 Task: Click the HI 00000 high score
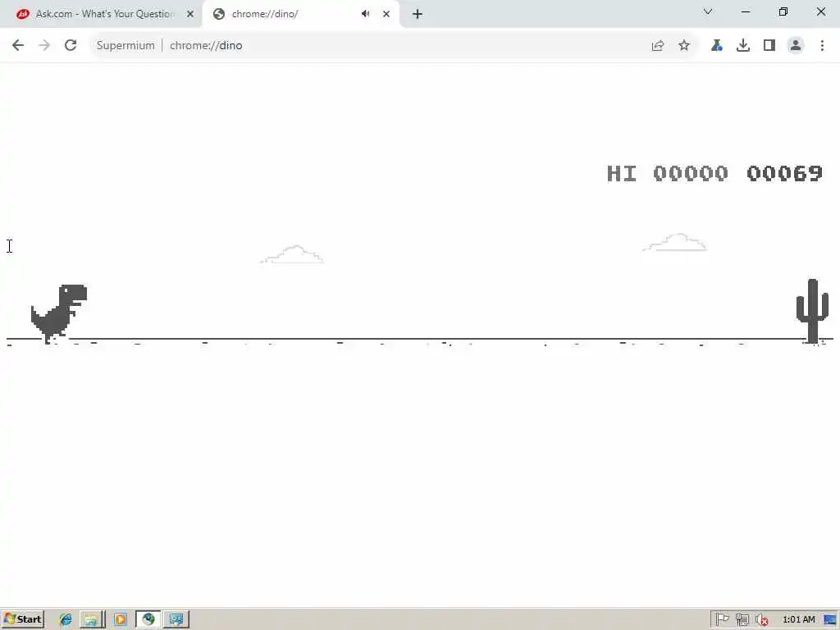pyautogui.click(x=668, y=174)
